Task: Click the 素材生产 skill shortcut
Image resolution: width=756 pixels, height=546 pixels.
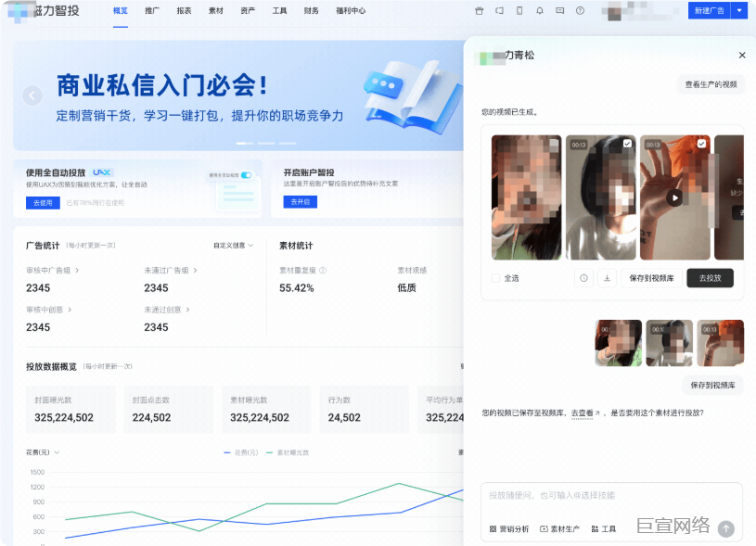Action: click(559, 528)
